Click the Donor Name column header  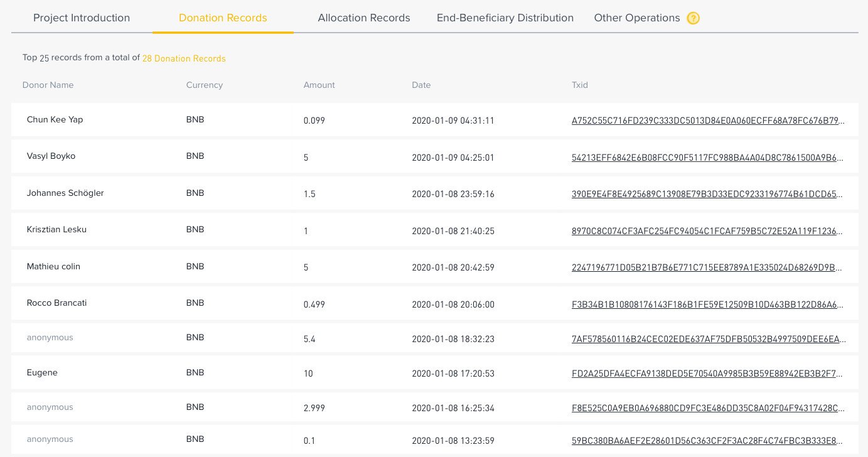(x=48, y=85)
